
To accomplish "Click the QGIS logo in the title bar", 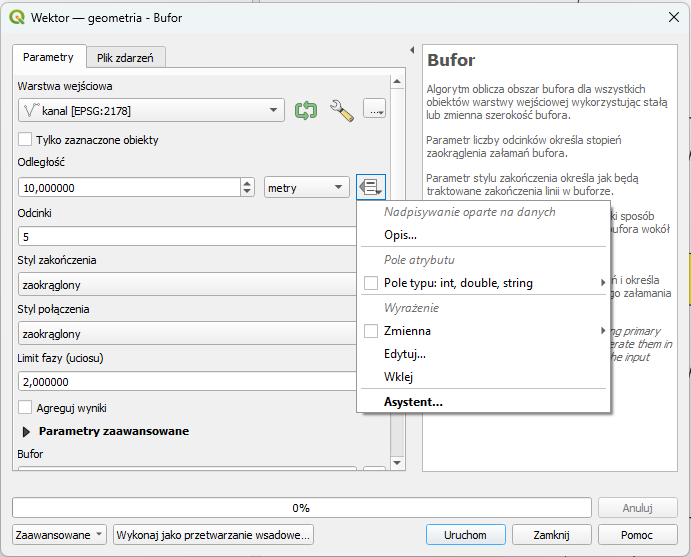I will click(x=17, y=18).
